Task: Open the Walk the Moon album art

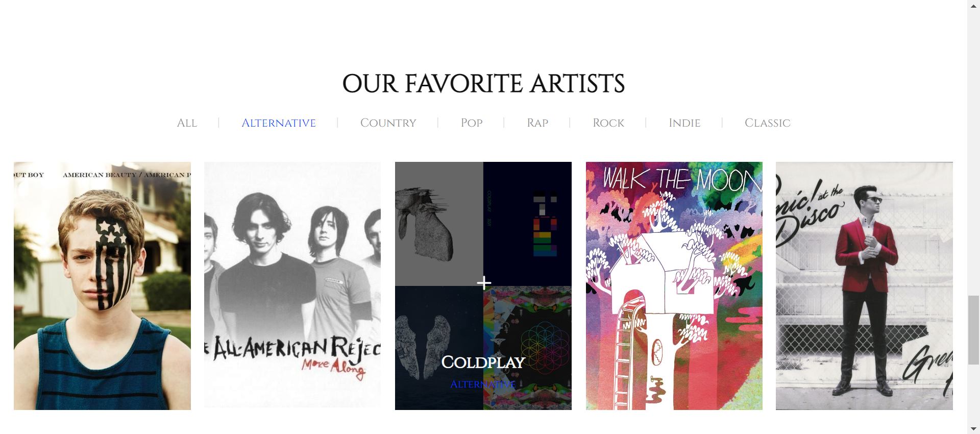Action: coord(674,286)
